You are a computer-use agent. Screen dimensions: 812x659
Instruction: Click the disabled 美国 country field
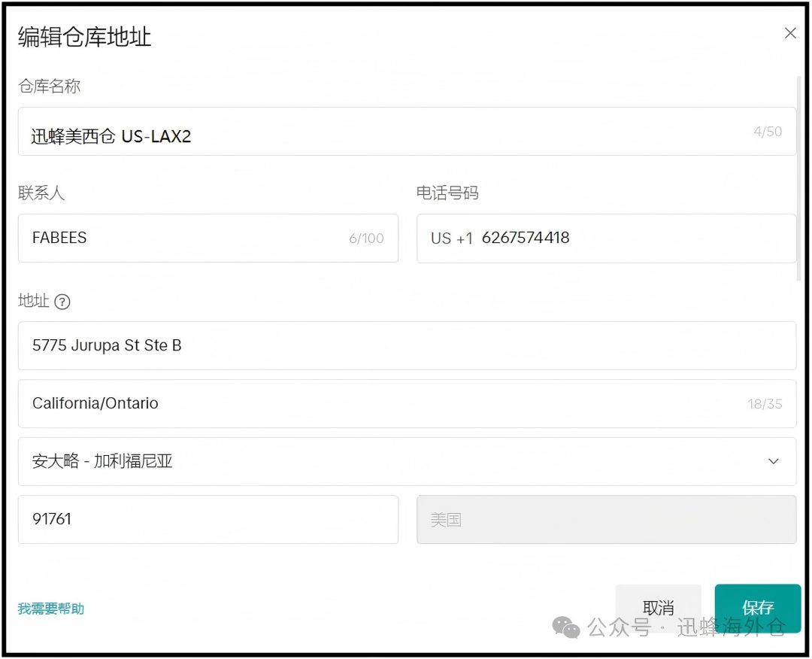point(606,519)
